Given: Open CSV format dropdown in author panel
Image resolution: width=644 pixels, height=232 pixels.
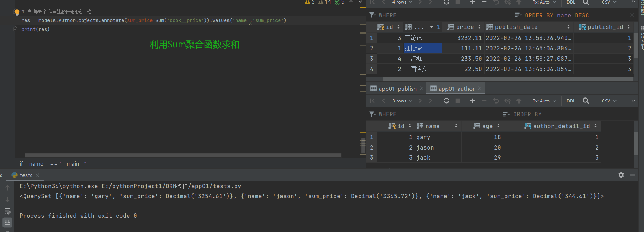Looking at the screenshot, I should pos(609,101).
